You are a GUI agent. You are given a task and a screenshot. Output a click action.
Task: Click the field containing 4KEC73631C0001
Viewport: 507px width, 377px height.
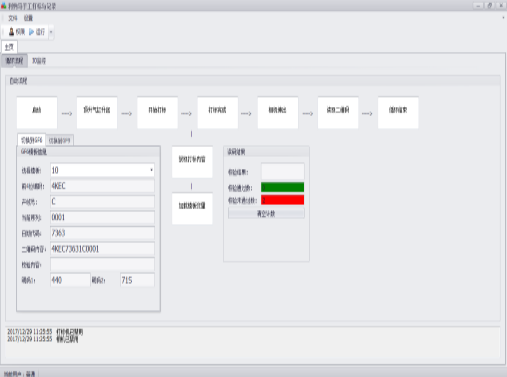(x=102, y=249)
